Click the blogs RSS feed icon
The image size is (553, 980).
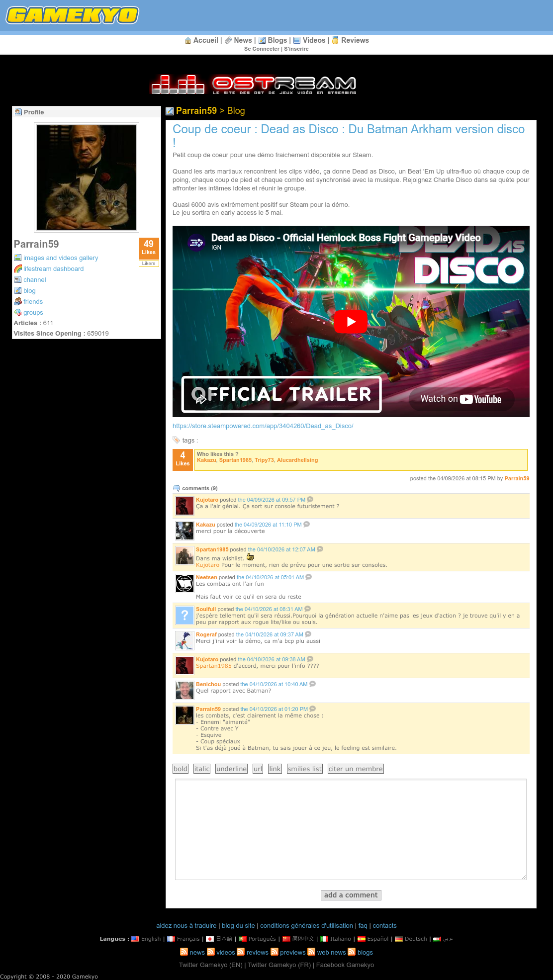[352, 952]
